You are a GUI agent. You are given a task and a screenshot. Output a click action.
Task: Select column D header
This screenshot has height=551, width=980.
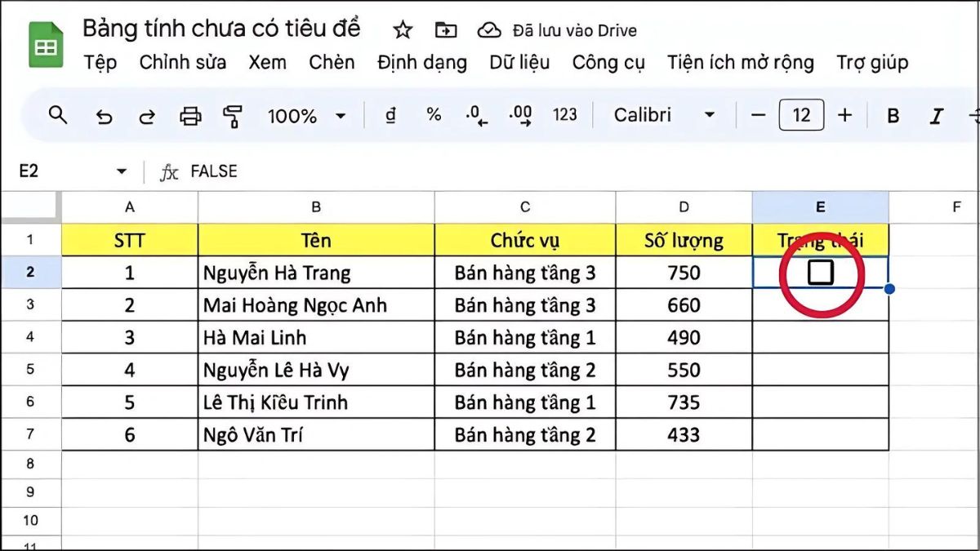tap(684, 207)
